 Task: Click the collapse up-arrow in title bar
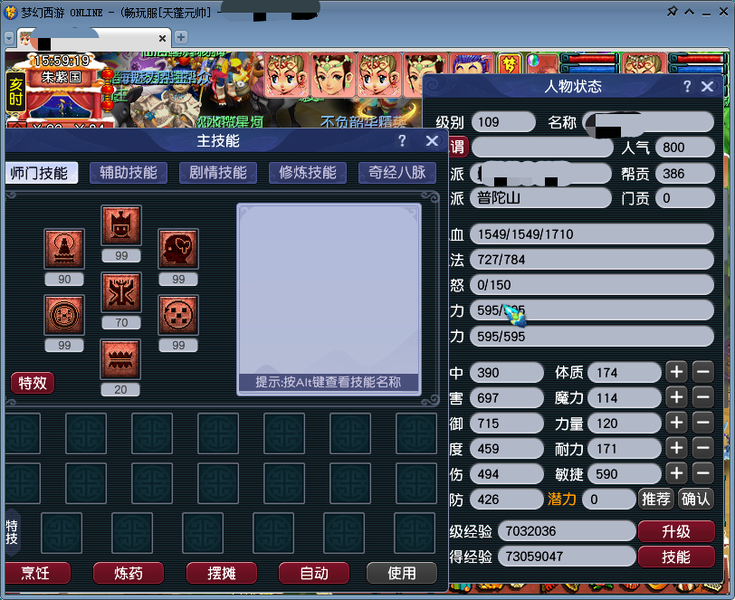(x=689, y=11)
